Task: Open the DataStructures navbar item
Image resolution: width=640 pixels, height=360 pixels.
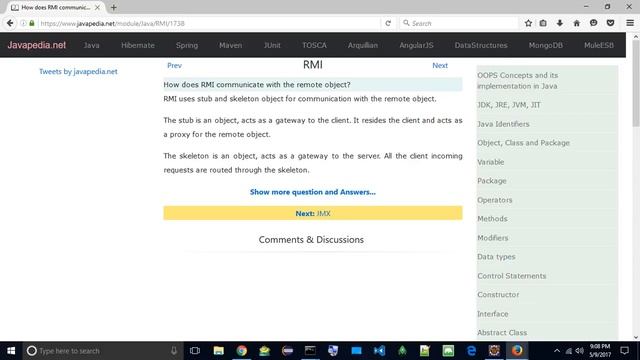Action: (481, 45)
